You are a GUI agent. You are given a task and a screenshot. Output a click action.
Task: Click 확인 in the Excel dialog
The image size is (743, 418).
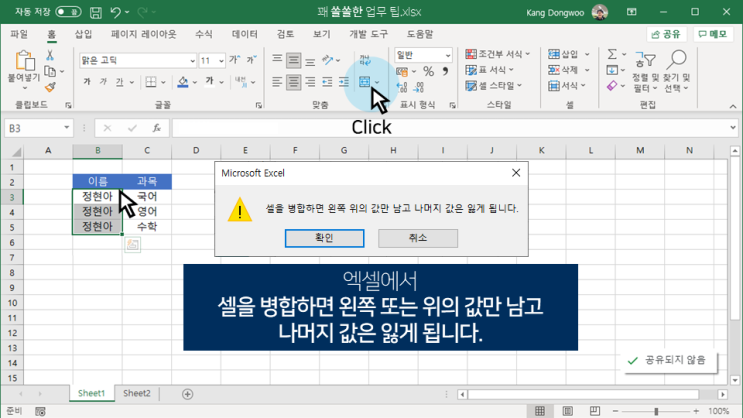tap(325, 238)
